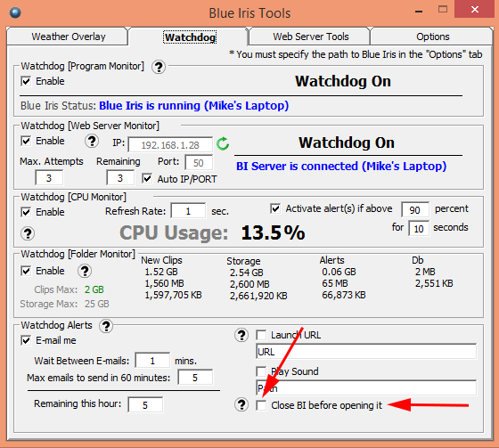Toggle CPU Monitor Enable checkbox
The image size is (499, 448).
click(26, 212)
